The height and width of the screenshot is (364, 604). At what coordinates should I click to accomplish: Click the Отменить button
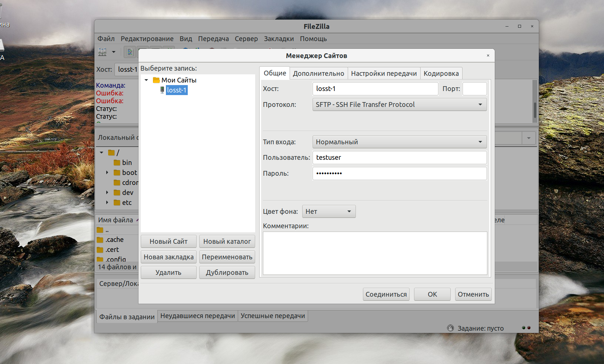[x=473, y=294]
